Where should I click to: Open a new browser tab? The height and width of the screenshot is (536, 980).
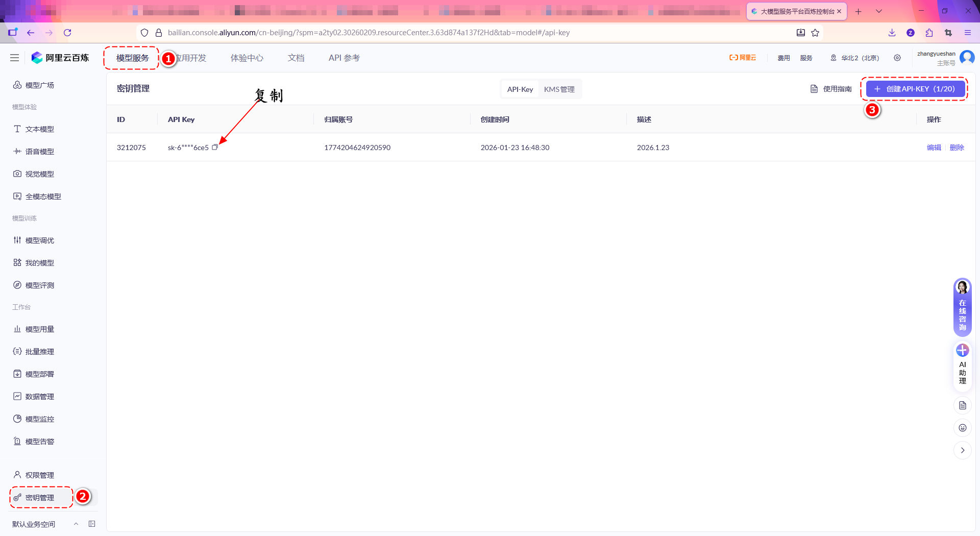[x=859, y=11]
